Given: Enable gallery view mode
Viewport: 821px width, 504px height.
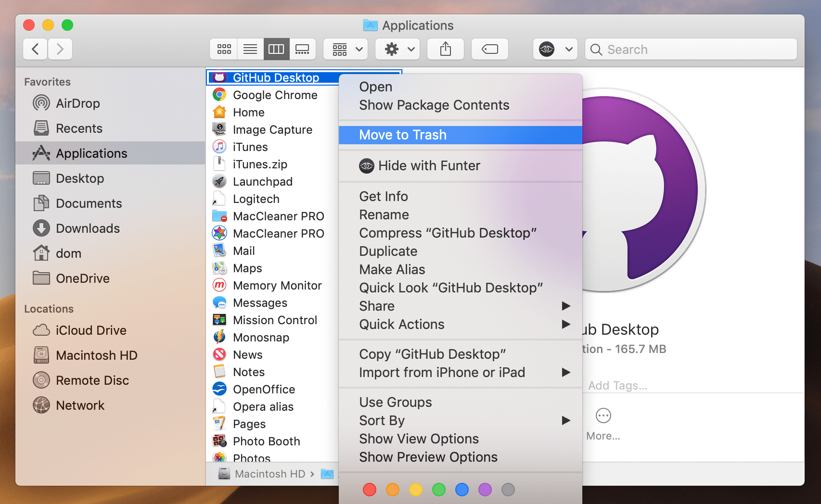Looking at the screenshot, I should pos(303,49).
